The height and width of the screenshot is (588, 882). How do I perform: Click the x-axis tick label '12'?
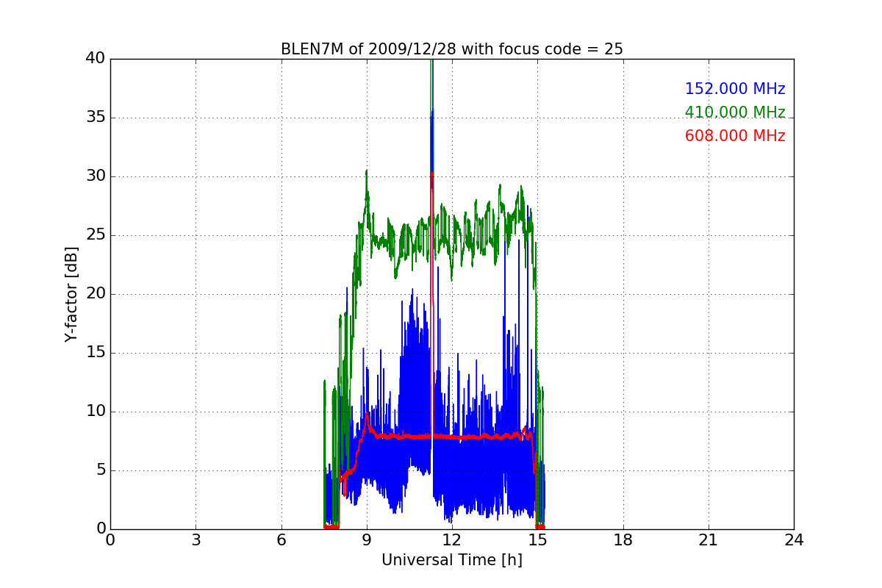point(452,540)
